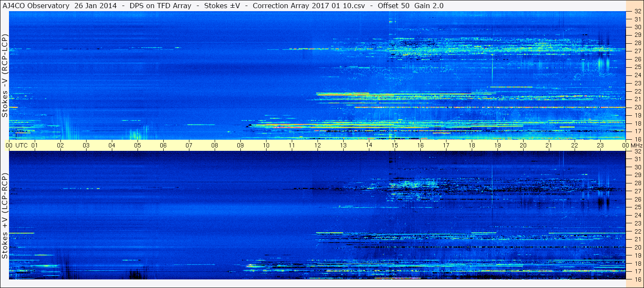The height and width of the screenshot is (288, 644).
Task: Click the Gain 2.0 value in header
Action: [x=429, y=6]
